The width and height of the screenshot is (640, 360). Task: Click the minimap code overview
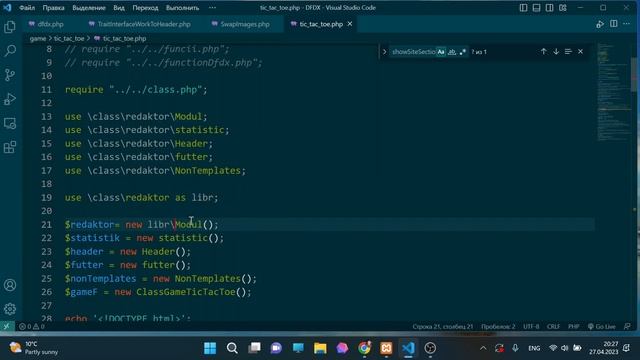614,92
